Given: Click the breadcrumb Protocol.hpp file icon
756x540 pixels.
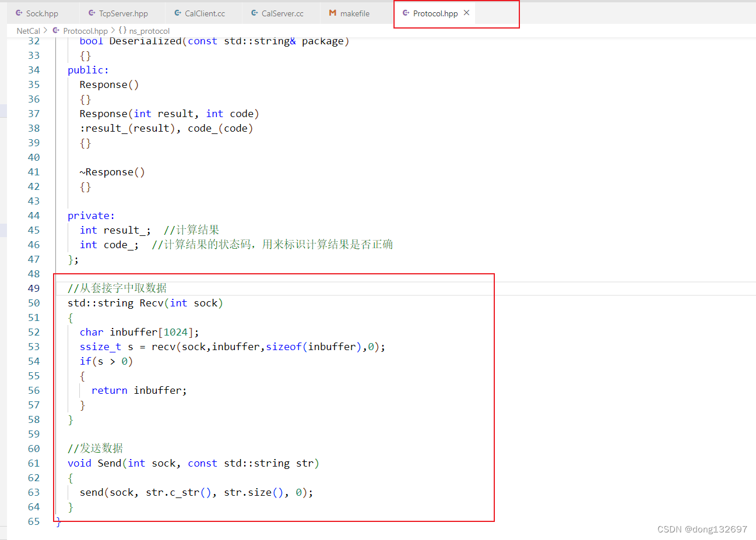Looking at the screenshot, I should (x=57, y=30).
